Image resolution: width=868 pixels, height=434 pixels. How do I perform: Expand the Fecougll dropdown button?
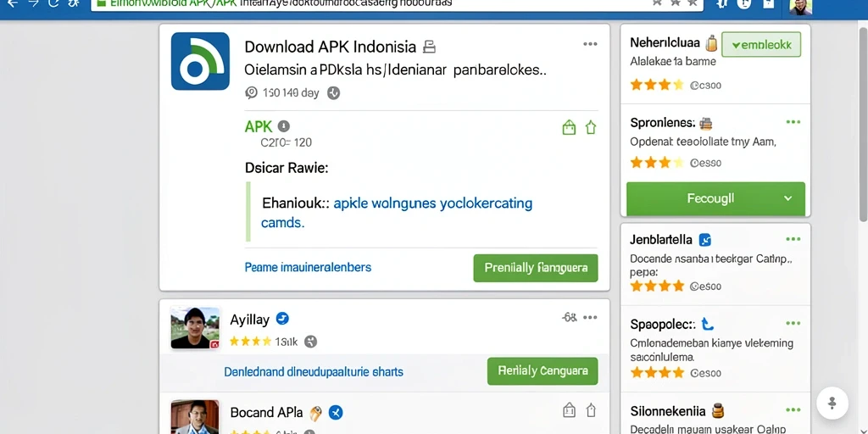(x=715, y=198)
